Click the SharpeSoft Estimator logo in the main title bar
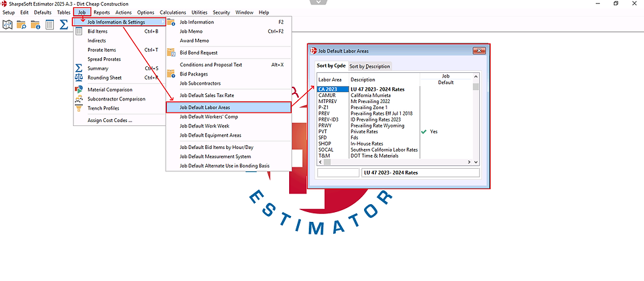Viewport: 644px width, 281px height. (4, 4)
